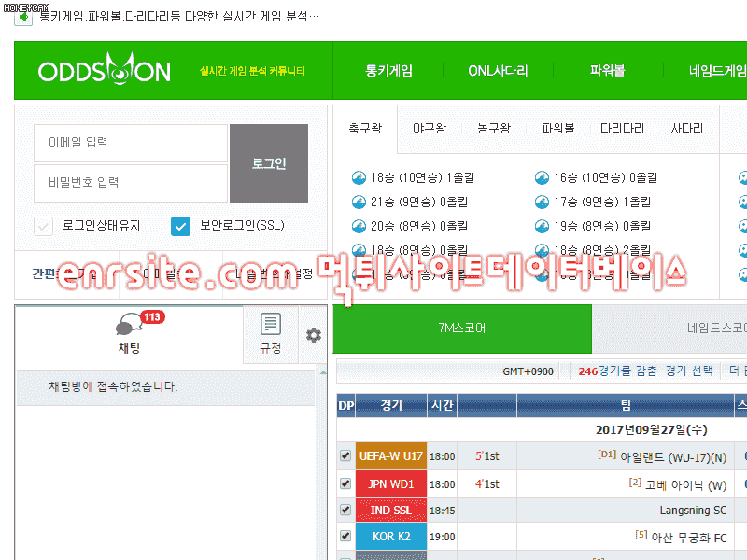The image size is (747, 560).
Task: Click chat scrollbar up arrow
Action: [323, 372]
